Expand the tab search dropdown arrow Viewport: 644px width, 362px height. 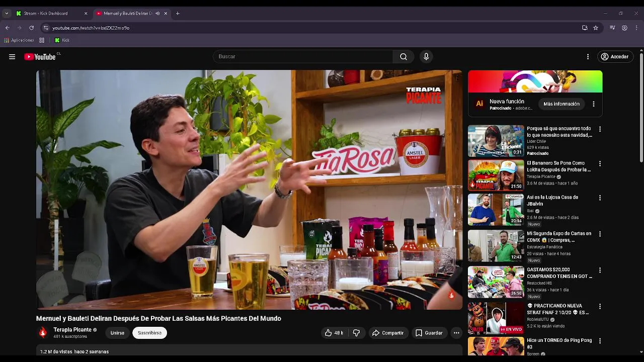click(x=7, y=14)
